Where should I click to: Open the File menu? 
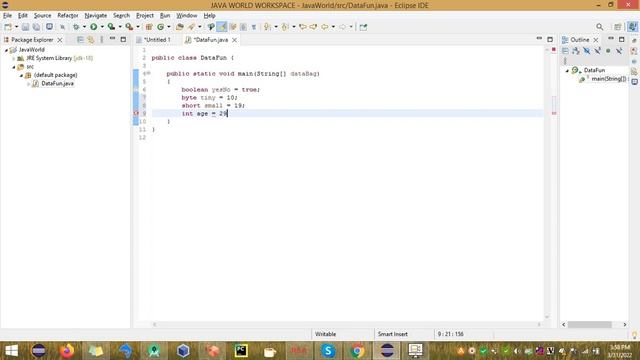click(7, 16)
